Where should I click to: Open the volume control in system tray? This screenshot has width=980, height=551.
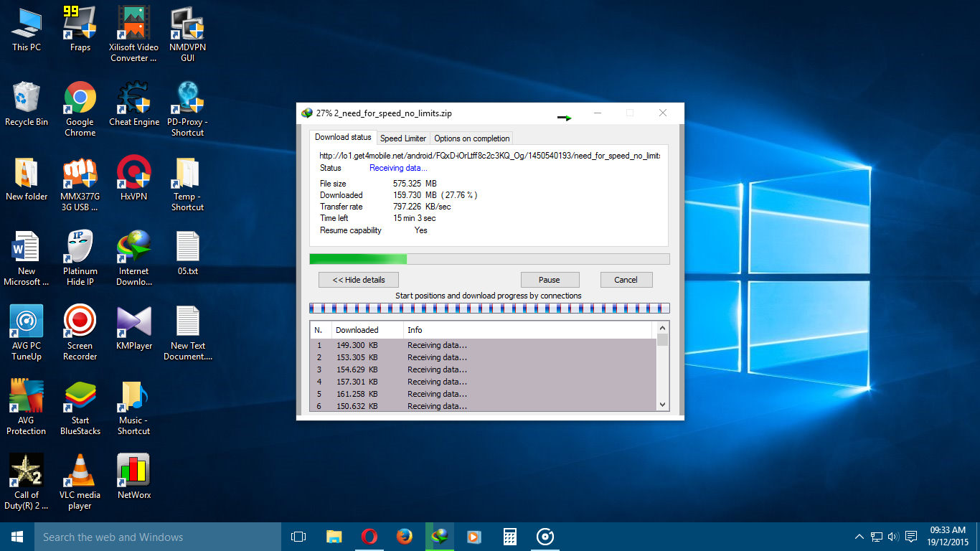[x=893, y=537]
